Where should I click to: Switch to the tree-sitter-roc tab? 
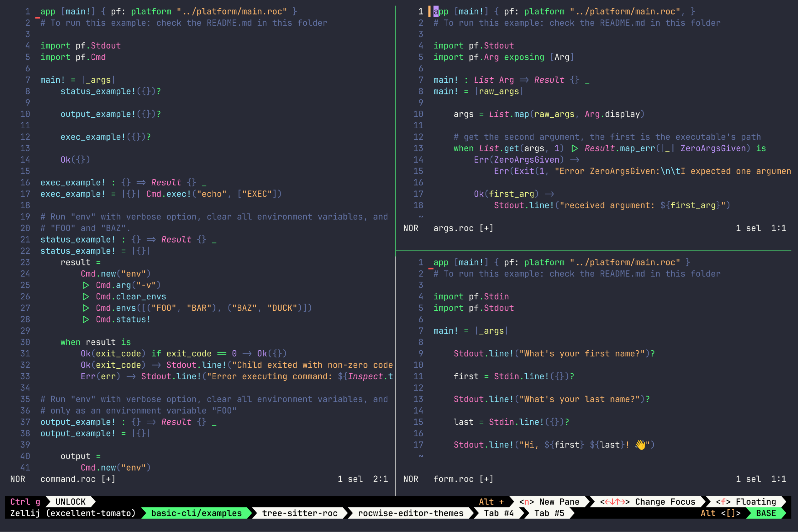click(300, 513)
